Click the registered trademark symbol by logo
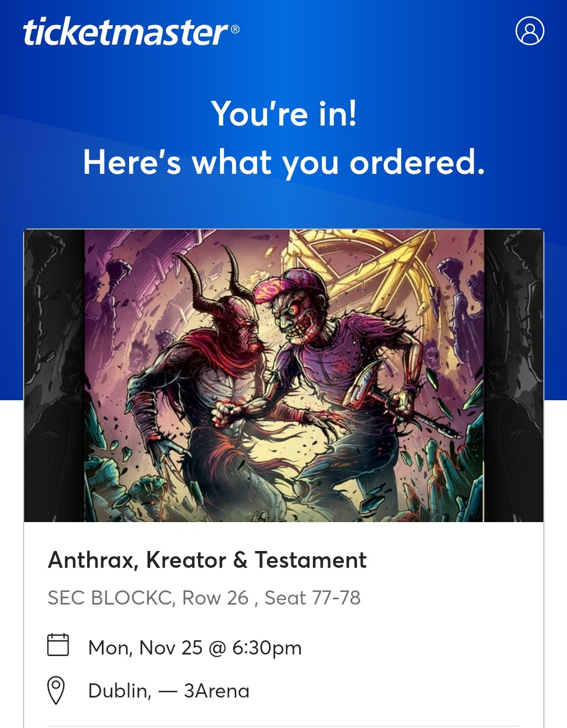 point(235,29)
